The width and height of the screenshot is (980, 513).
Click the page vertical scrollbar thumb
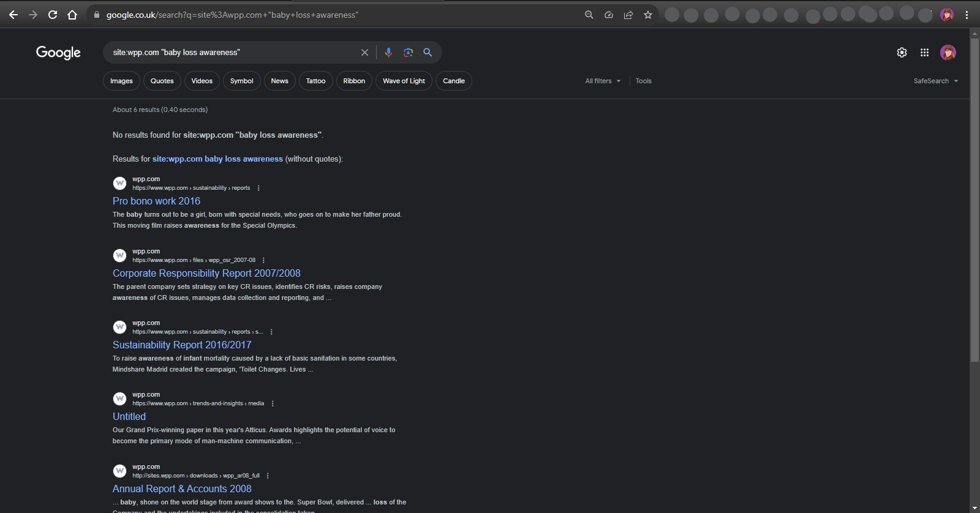974,201
